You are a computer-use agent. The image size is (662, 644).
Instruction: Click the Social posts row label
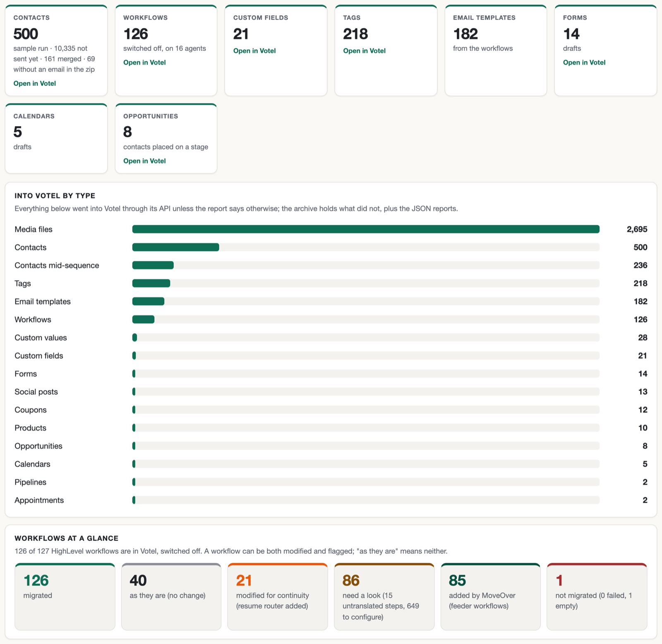36,392
